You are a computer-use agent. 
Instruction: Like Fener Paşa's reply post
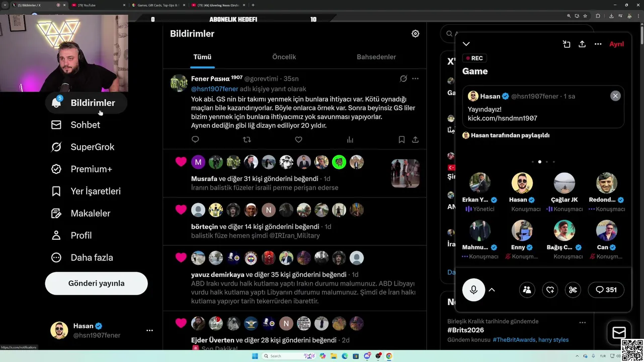[x=298, y=139]
